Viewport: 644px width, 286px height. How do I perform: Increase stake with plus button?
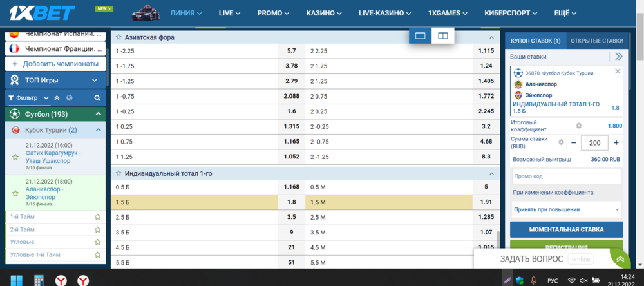(616, 142)
